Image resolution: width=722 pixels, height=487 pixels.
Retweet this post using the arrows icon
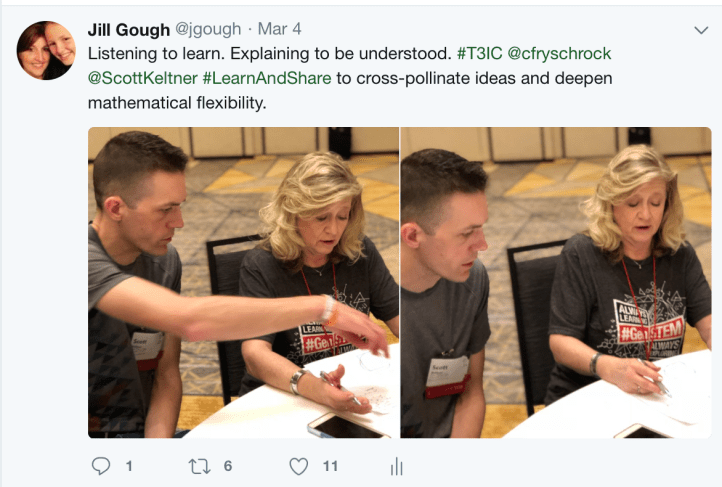pos(199,466)
